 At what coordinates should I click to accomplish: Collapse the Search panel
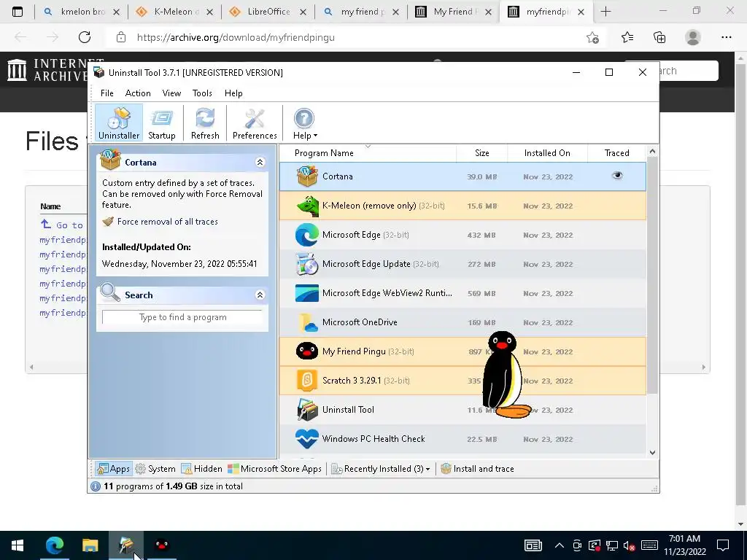click(260, 295)
